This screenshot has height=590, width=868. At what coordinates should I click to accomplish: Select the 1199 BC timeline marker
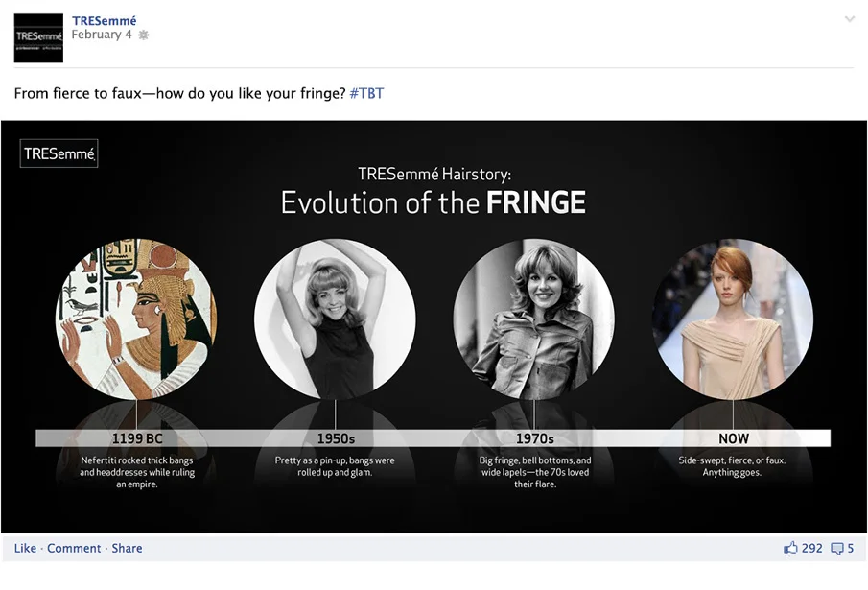coord(137,438)
